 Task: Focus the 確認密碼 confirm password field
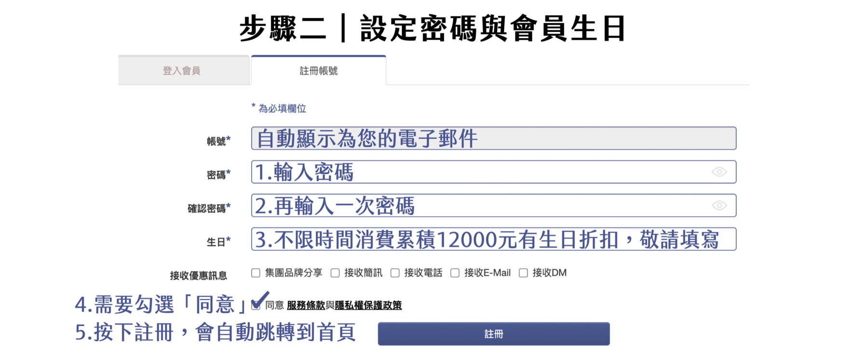(494, 206)
